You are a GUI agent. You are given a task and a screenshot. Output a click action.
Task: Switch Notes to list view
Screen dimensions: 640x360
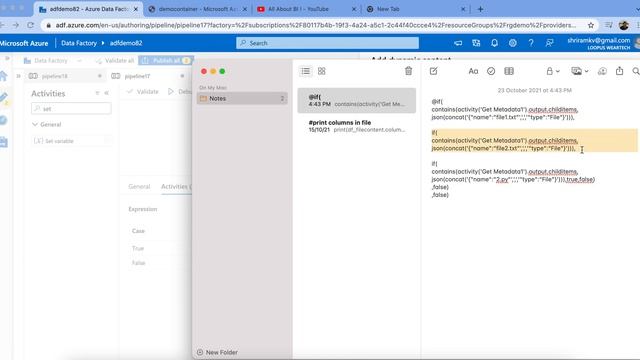click(x=305, y=71)
